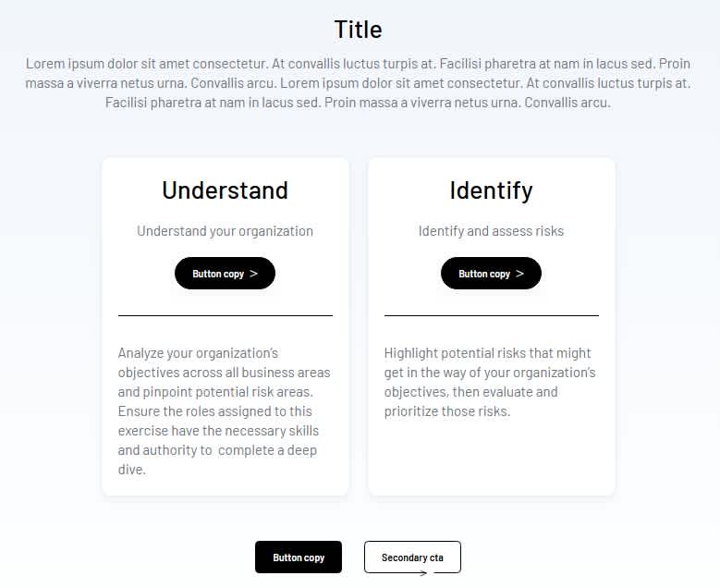Click the first 'Lorem ipsum' in intro paragraph
The image size is (720, 588).
tap(63, 64)
